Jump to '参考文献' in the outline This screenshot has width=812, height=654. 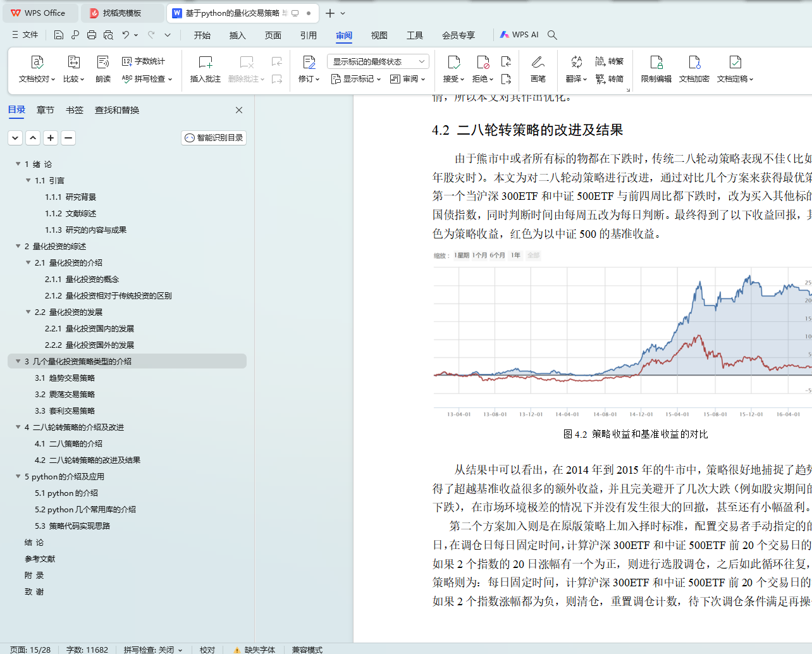[40, 558]
